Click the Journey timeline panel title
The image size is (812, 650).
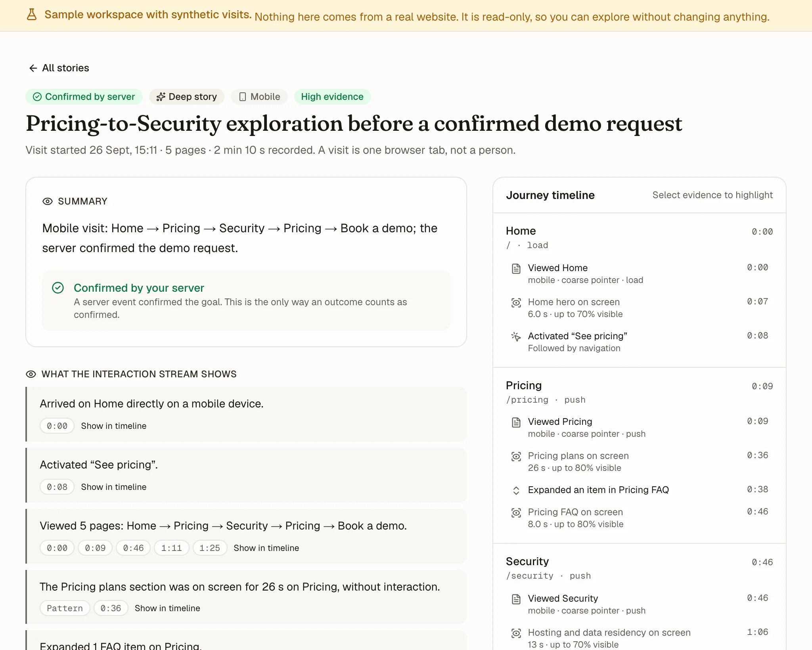click(x=550, y=195)
